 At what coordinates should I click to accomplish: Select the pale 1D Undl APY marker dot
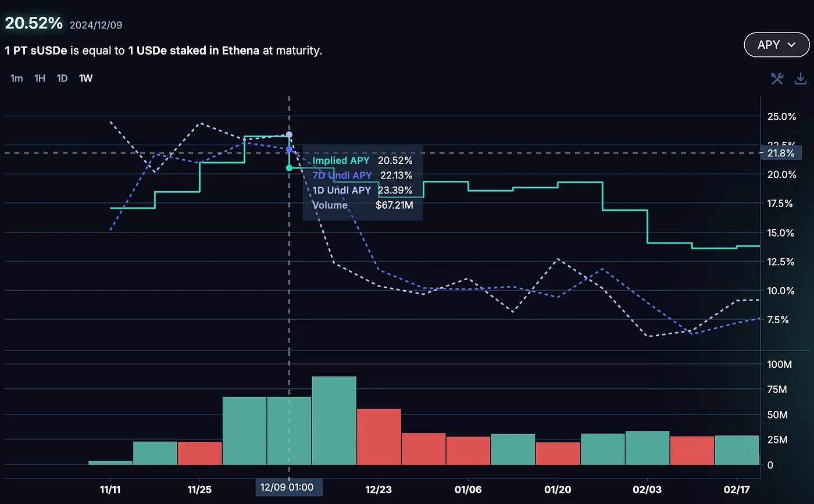coord(289,135)
